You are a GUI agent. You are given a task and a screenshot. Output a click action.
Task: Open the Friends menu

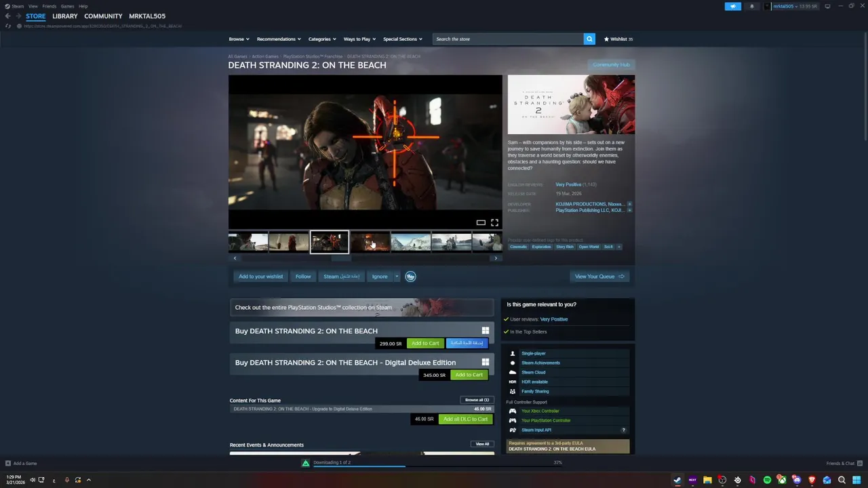coord(50,6)
